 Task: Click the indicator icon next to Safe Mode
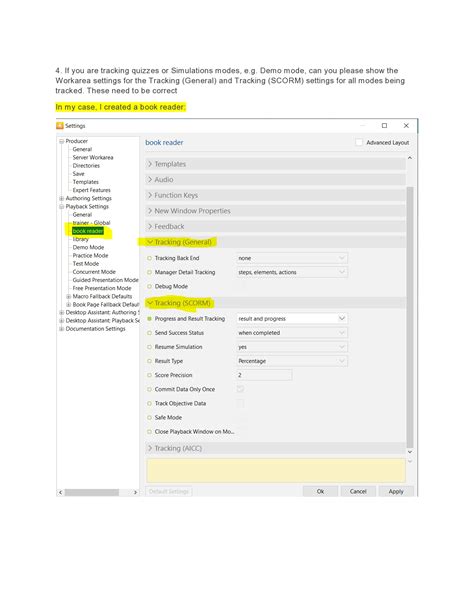pyautogui.click(x=149, y=418)
